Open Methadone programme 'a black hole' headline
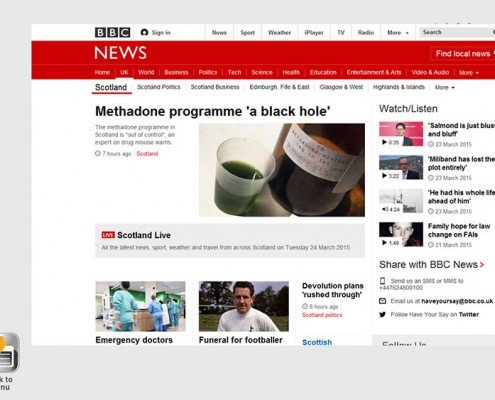The width and height of the screenshot is (495, 400). [x=213, y=111]
